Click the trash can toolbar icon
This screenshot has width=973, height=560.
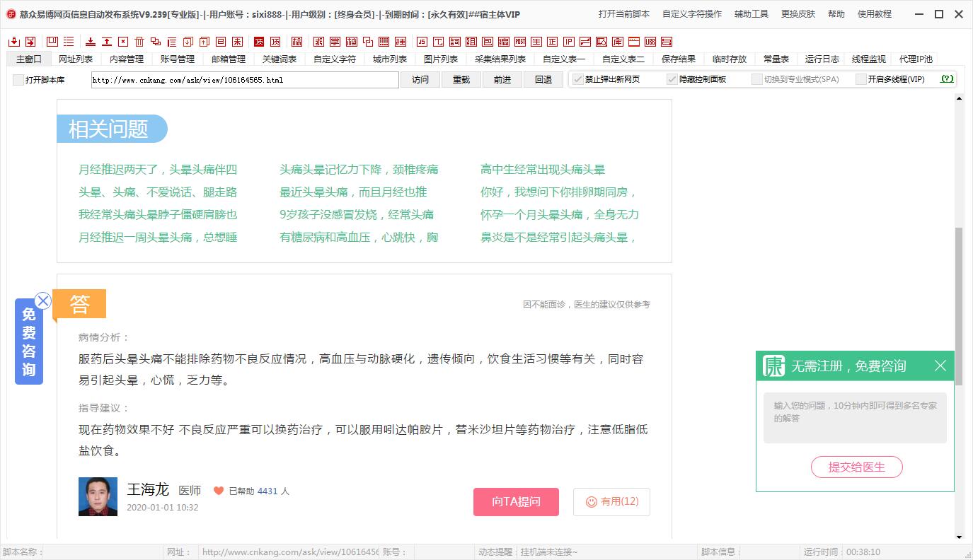pos(140,42)
